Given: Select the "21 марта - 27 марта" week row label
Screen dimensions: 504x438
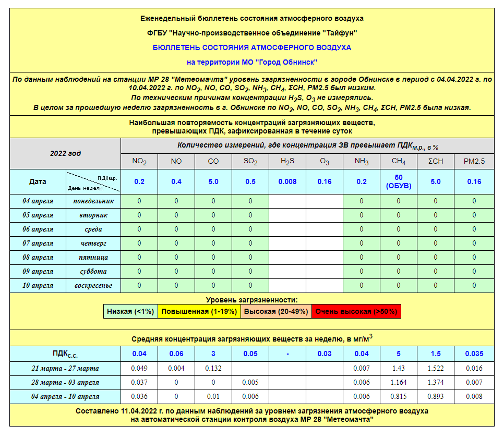Looking at the screenshot, I should coord(65,369).
